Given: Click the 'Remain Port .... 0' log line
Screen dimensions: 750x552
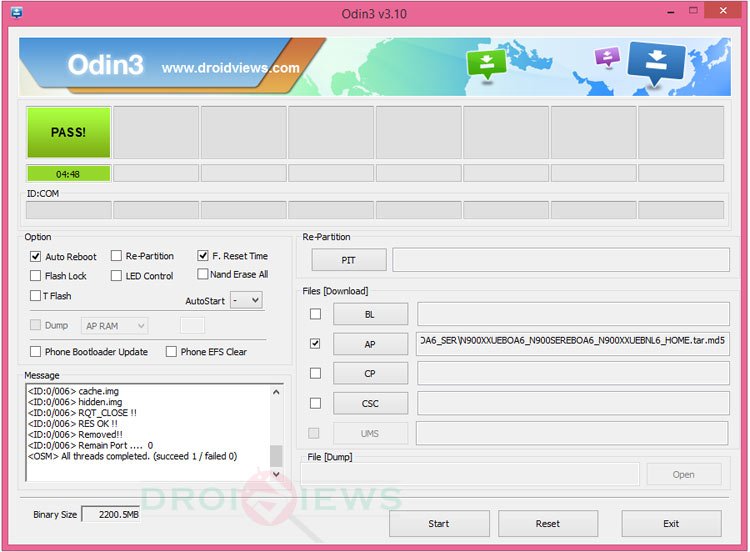Looking at the screenshot, I should click(90, 445).
